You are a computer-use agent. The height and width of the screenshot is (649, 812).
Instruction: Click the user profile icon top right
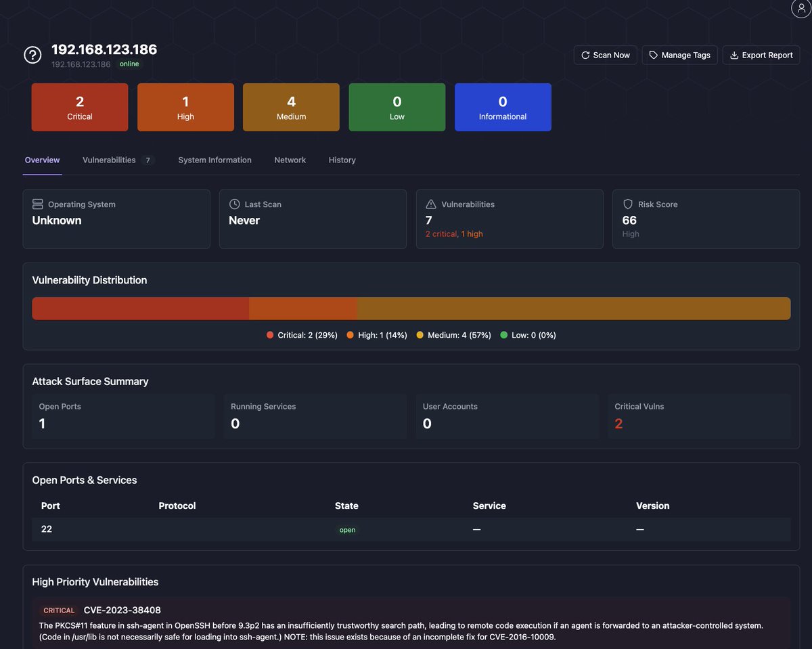[800, 8]
